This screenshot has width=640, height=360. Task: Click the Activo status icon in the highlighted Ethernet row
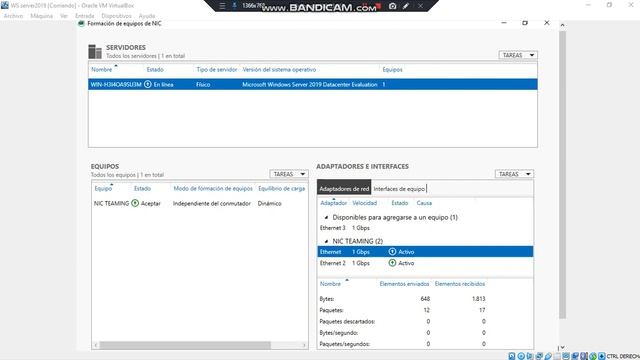tap(392, 251)
